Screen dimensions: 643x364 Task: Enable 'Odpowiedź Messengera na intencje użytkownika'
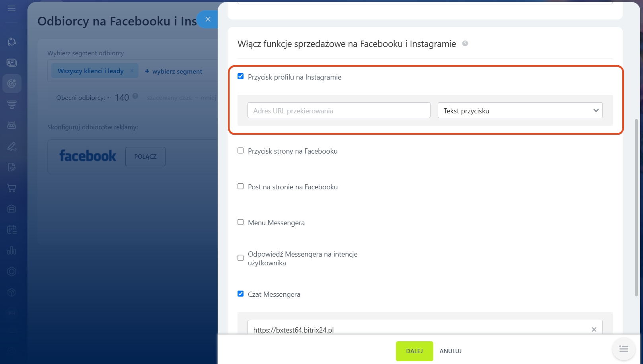(x=240, y=258)
